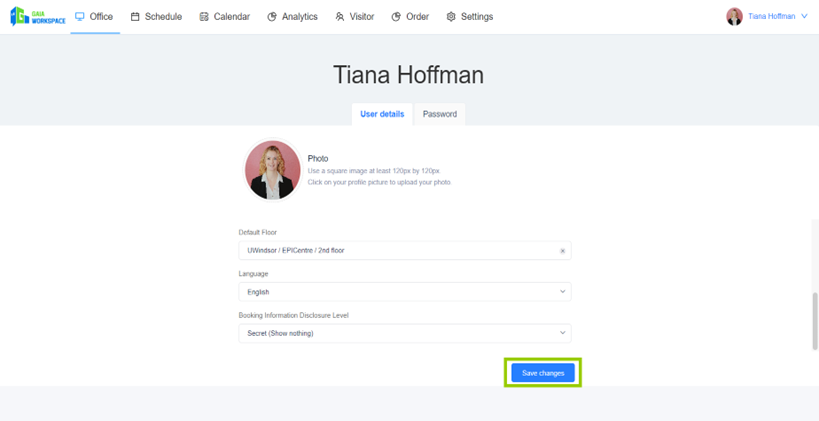Screen dimensions: 819x421
Task: Open the Settings page
Action: 470,17
